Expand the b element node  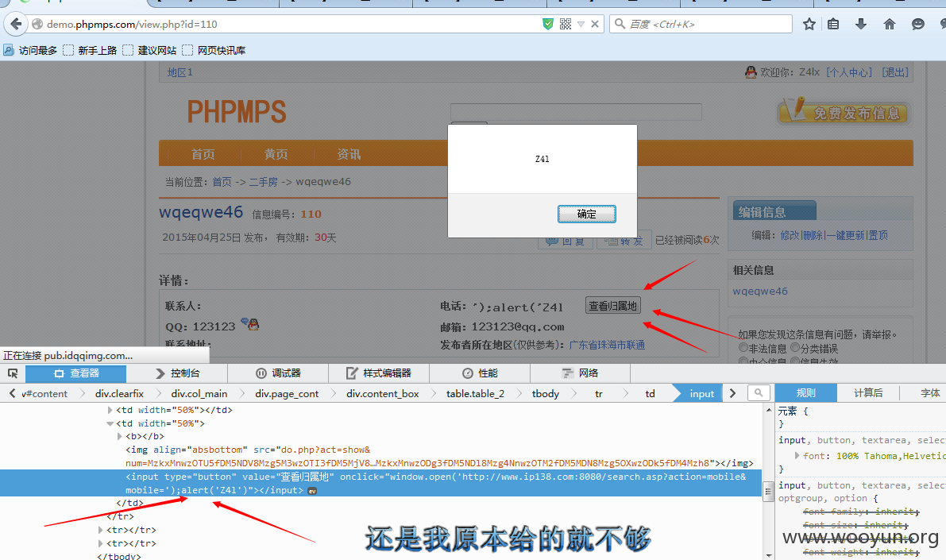[x=119, y=436]
